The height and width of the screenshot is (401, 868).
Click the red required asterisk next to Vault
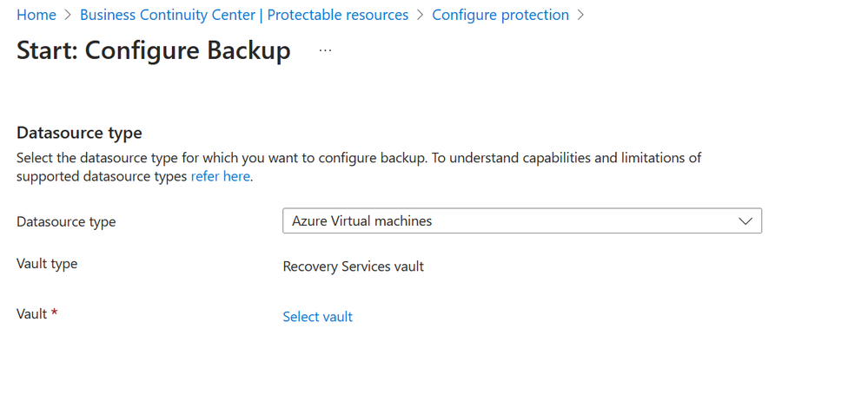coord(54,313)
